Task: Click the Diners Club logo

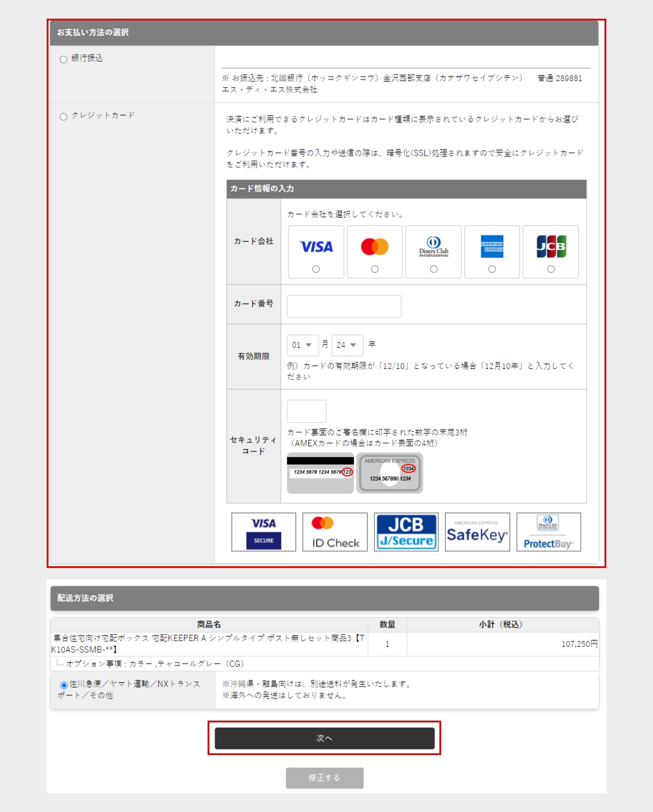Action: (433, 246)
